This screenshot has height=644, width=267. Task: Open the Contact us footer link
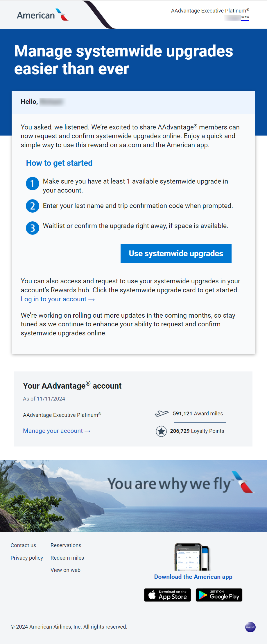point(23,545)
